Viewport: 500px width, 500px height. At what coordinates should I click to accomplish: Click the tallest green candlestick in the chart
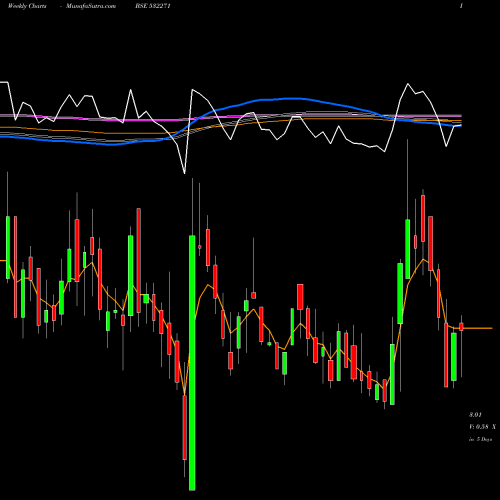(192, 363)
